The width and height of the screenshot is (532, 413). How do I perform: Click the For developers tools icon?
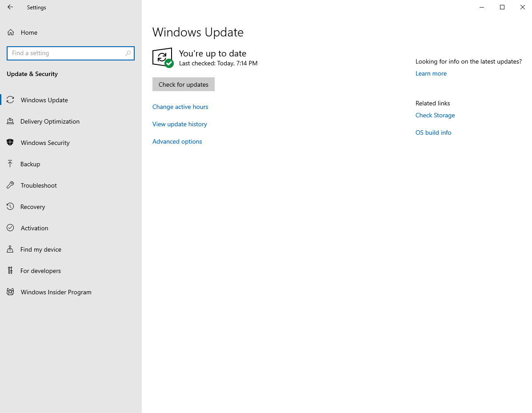[10, 270]
